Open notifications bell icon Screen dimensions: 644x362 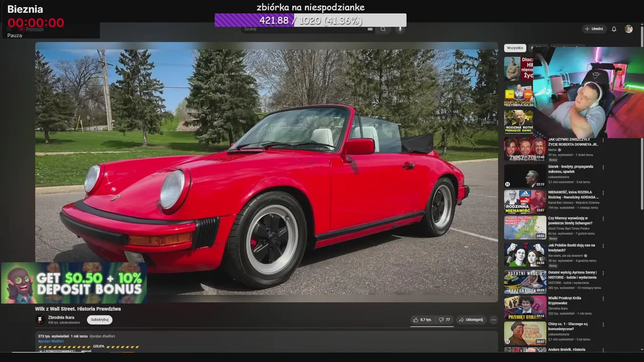pos(614,29)
